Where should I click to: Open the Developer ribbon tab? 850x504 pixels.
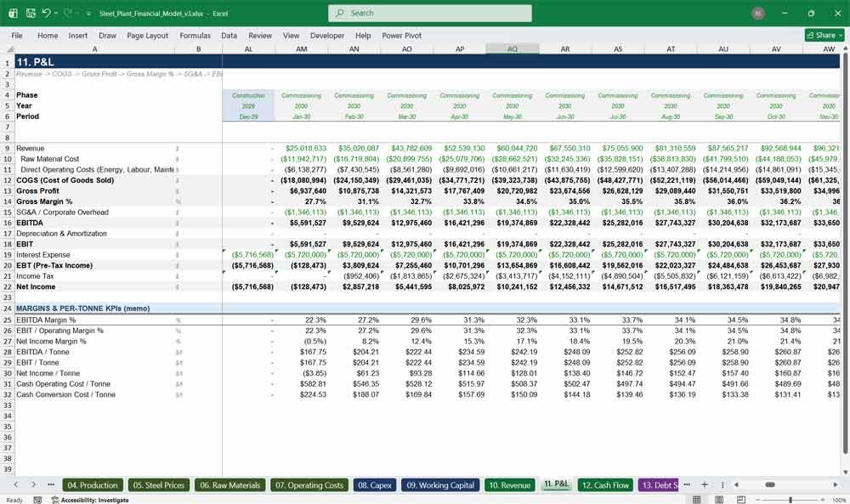pyautogui.click(x=327, y=35)
